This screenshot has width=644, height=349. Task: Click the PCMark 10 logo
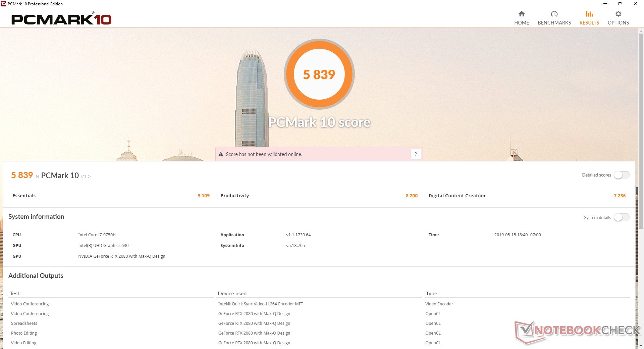(x=61, y=19)
